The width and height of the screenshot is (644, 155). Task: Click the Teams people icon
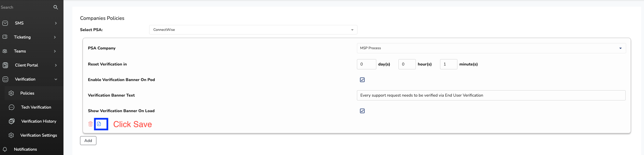[x=5, y=51]
